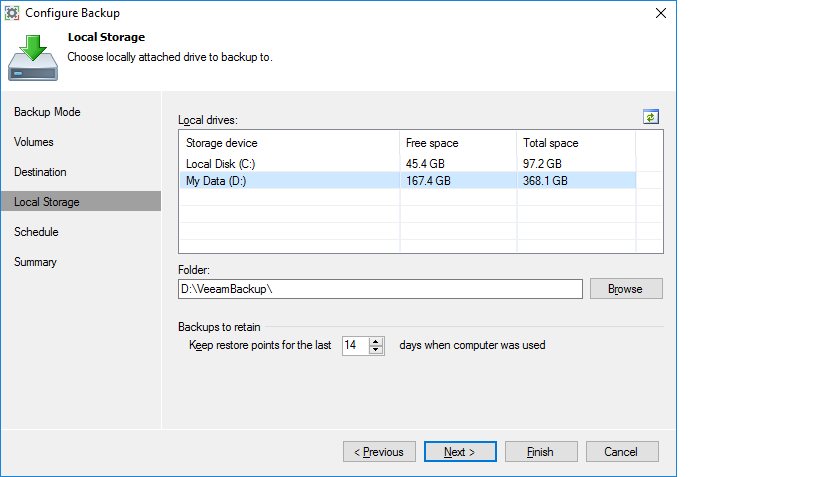This screenshot has height=477, width=819.
Task: Click the Finish button
Action: (x=541, y=452)
